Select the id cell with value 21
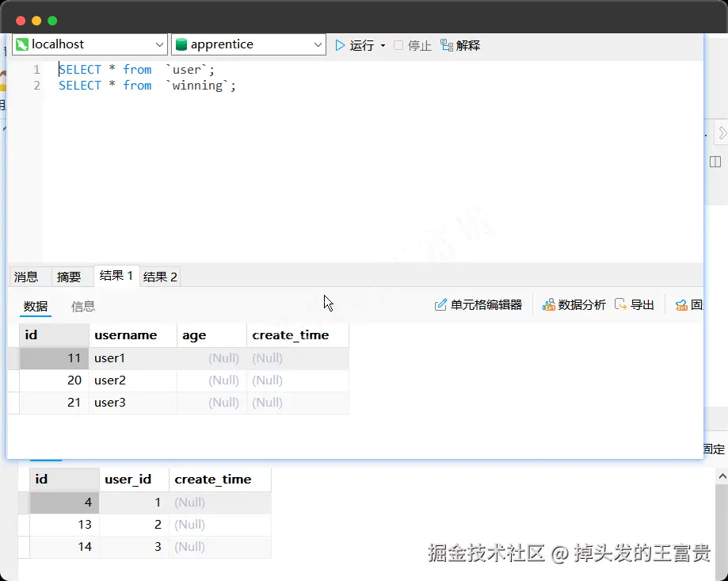 coord(55,403)
